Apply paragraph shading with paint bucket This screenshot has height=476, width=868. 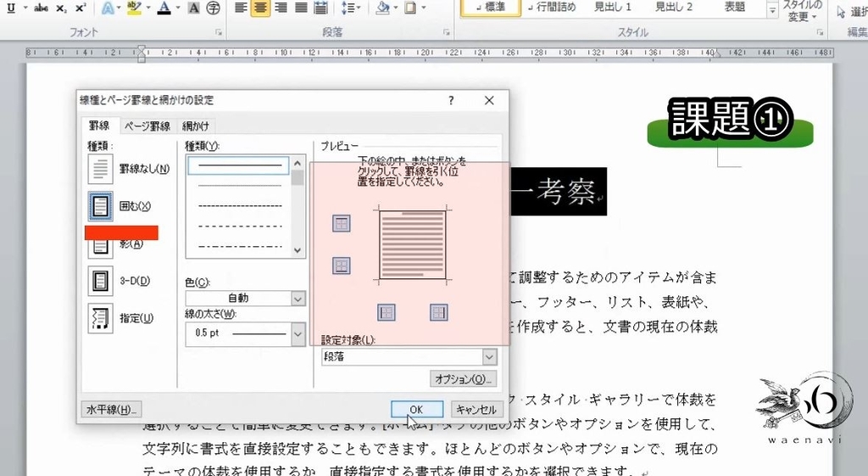(x=382, y=8)
